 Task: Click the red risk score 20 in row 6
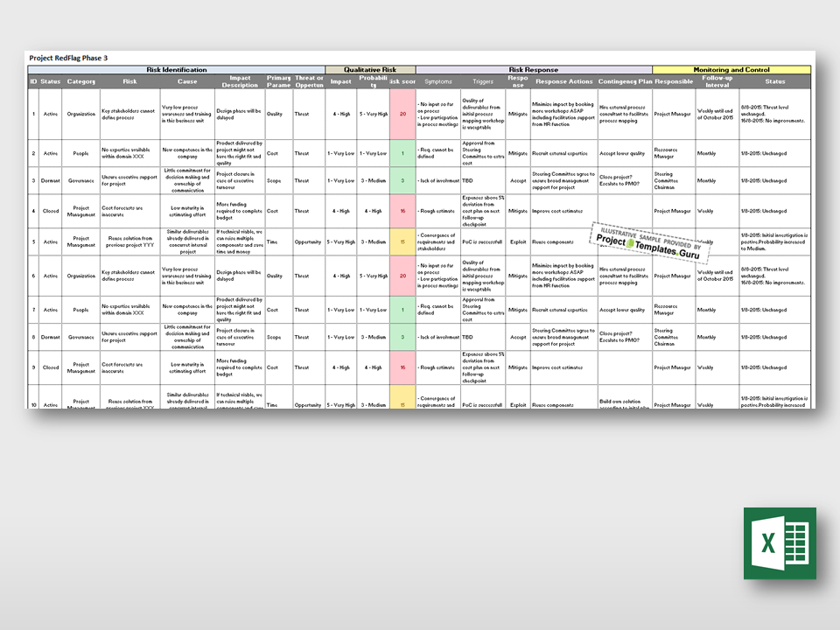click(x=402, y=276)
